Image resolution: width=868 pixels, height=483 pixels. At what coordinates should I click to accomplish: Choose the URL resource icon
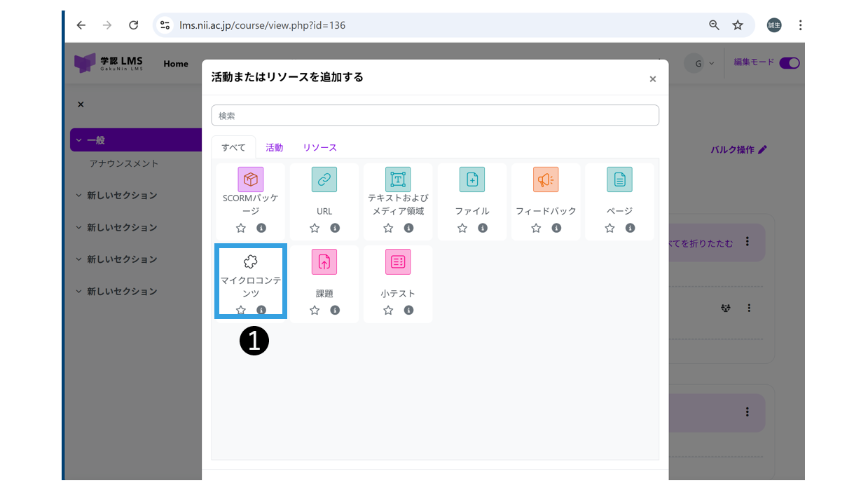tap(324, 179)
